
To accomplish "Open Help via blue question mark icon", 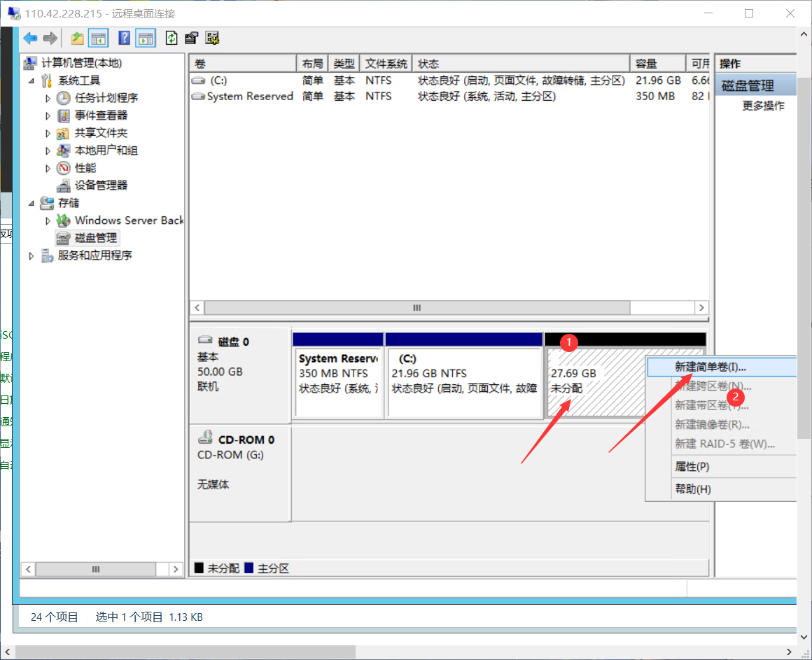I will pos(125,38).
